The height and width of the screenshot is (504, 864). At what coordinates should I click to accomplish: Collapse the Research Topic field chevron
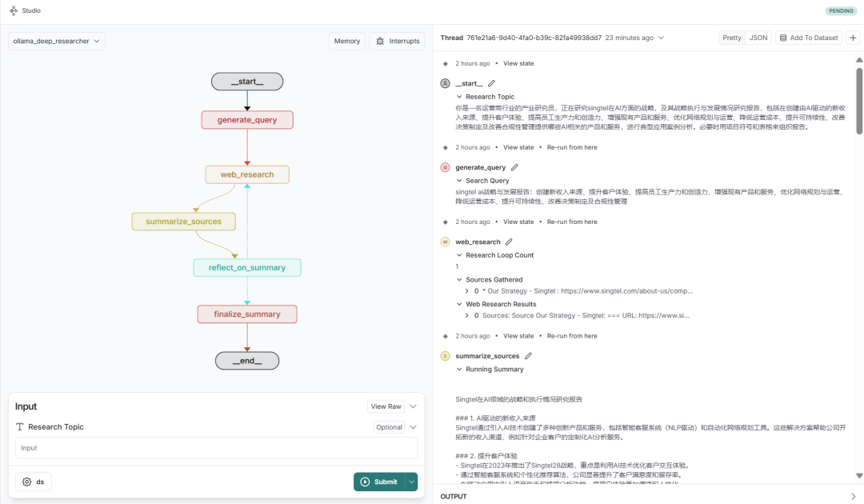(x=414, y=427)
